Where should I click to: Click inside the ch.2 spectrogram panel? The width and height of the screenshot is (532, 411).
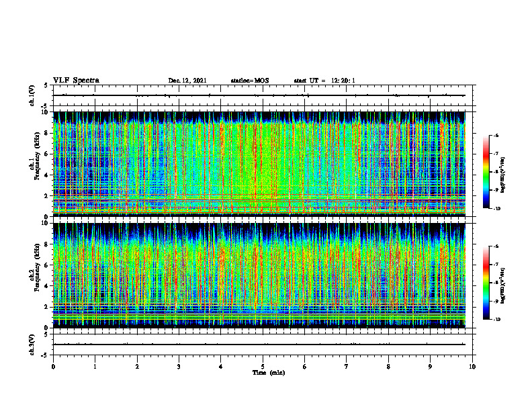(x=259, y=275)
